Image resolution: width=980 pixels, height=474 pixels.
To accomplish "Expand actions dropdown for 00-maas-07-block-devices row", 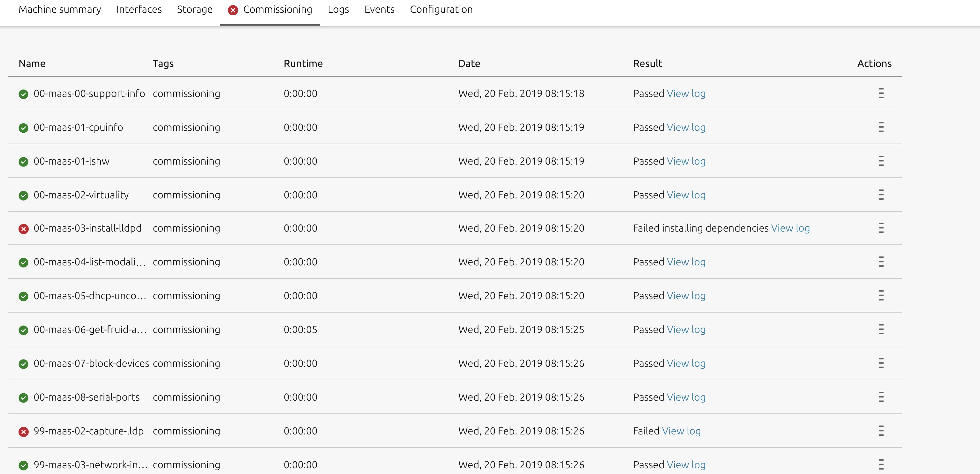I will (881, 363).
